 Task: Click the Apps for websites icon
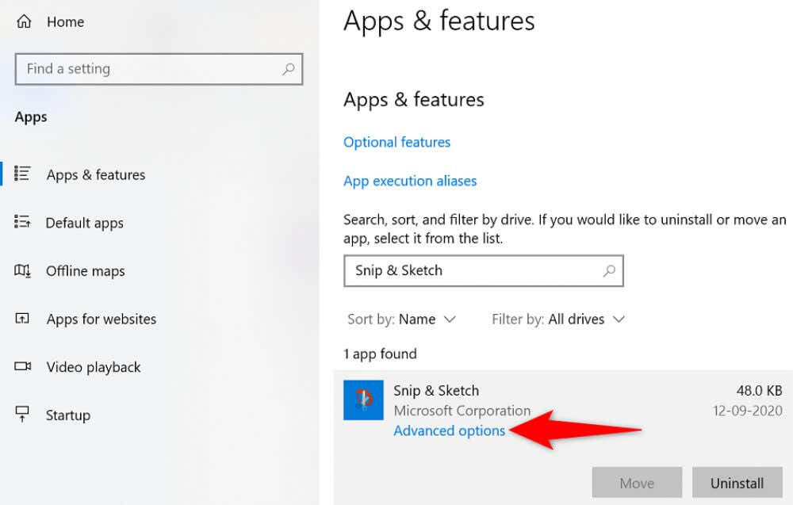(24, 319)
